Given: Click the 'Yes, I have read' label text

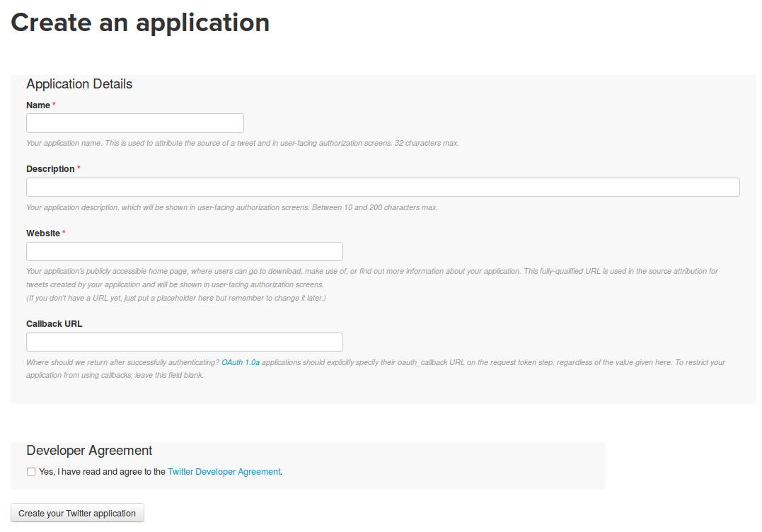Looking at the screenshot, I should click(x=102, y=472).
